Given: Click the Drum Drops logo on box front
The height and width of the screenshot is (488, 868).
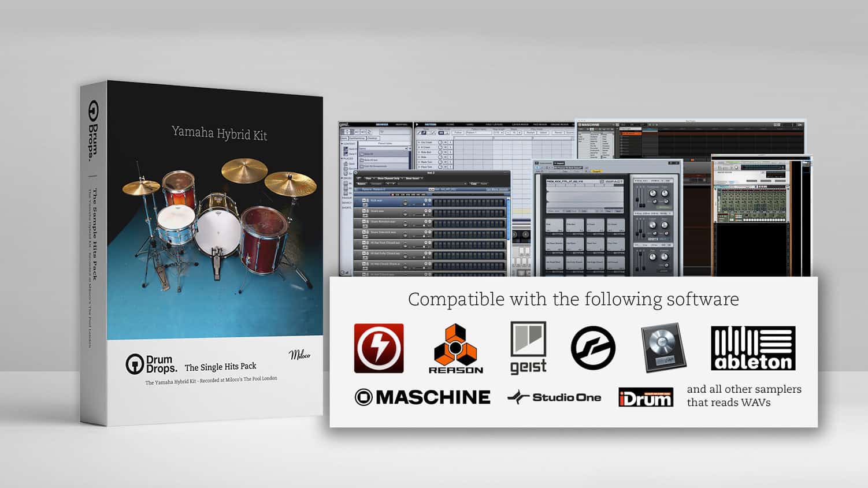Looking at the screenshot, I should pos(151,364).
